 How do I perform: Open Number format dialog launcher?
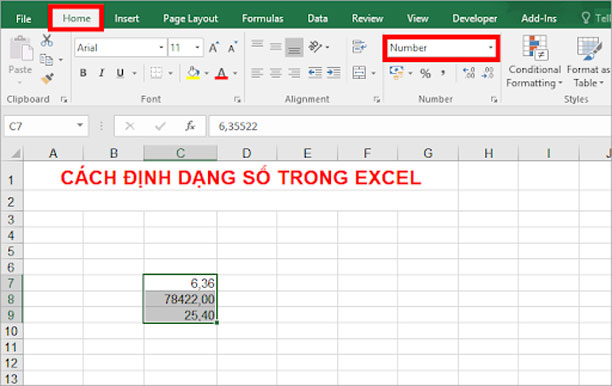point(494,100)
